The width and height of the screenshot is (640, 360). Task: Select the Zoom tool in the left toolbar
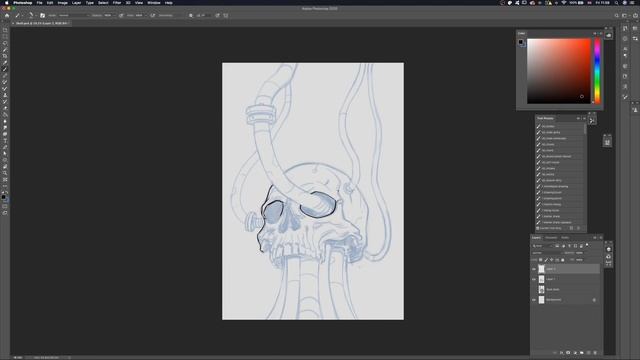[x=5, y=173]
